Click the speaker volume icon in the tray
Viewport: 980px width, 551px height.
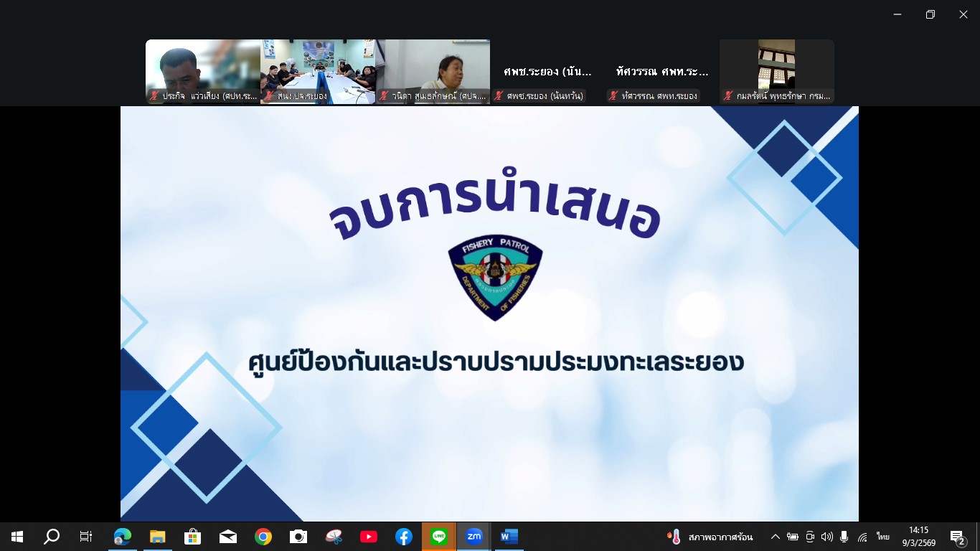(x=827, y=537)
